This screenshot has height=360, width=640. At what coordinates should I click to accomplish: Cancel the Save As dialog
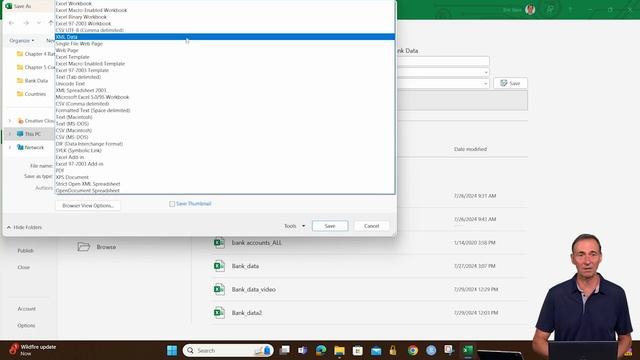pos(371,226)
